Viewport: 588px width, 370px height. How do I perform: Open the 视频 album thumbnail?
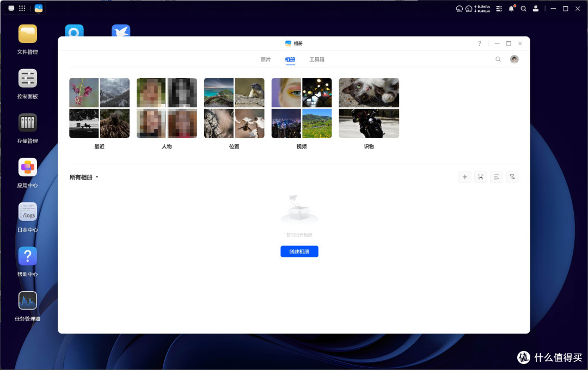click(302, 108)
